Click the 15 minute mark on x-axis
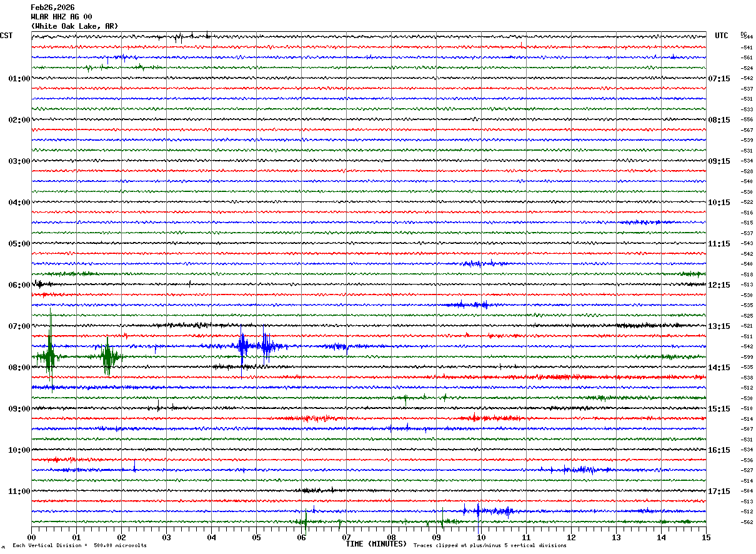Image resolution: width=756 pixels, height=554 pixels. pos(705,537)
